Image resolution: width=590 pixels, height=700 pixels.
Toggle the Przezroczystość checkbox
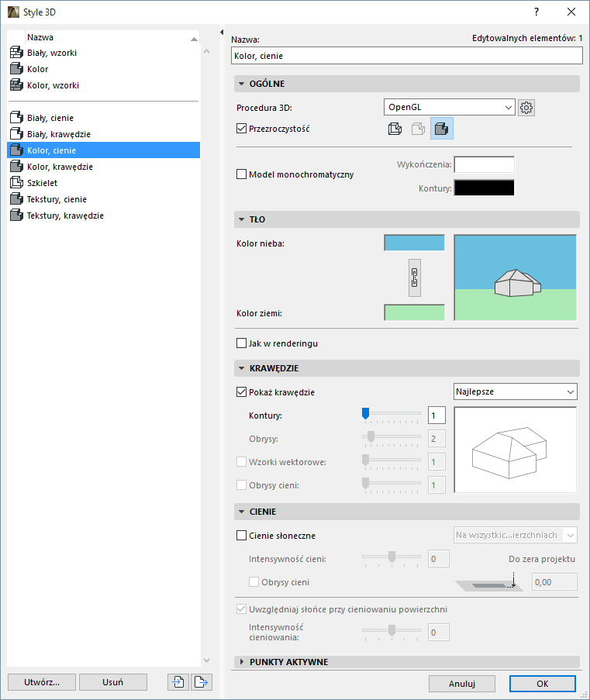pos(241,129)
